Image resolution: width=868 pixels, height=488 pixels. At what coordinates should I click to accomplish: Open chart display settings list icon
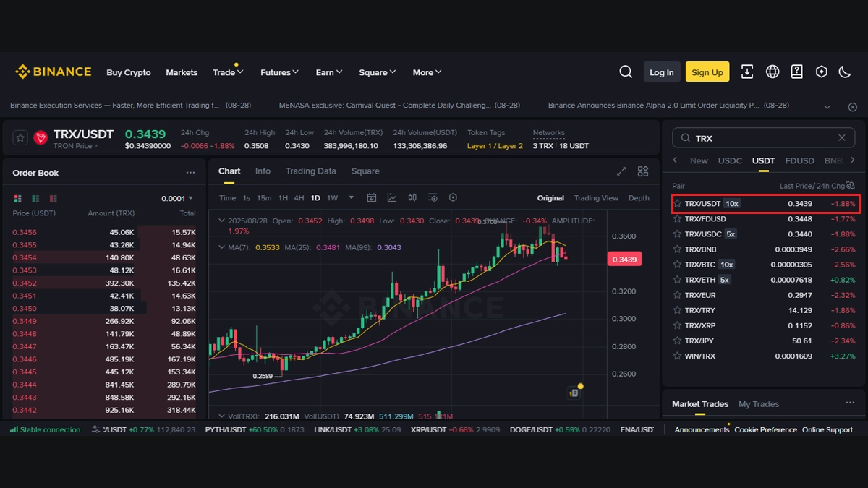(433, 197)
